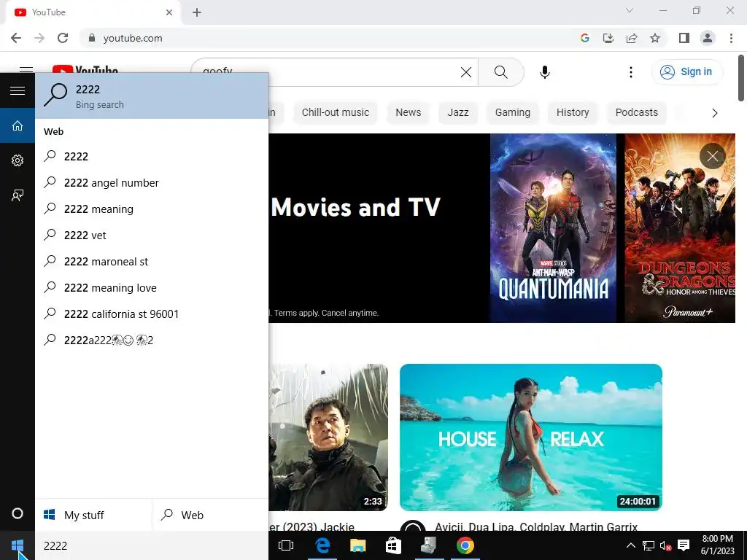Open the Windows Start button
This screenshot has height=560, width=747.
(18, 545)
